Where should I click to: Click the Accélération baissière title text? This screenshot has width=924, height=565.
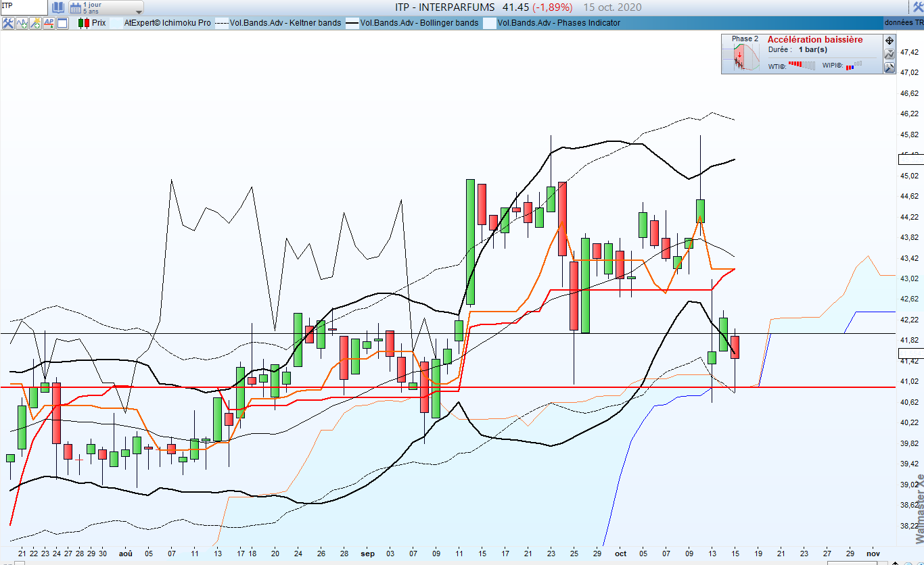click(x=815, y=40)
